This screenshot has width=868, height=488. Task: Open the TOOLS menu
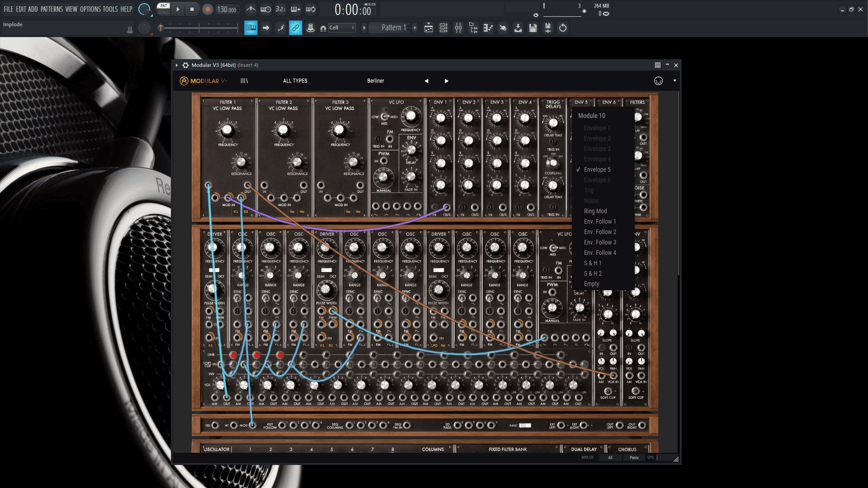[110, 9]
